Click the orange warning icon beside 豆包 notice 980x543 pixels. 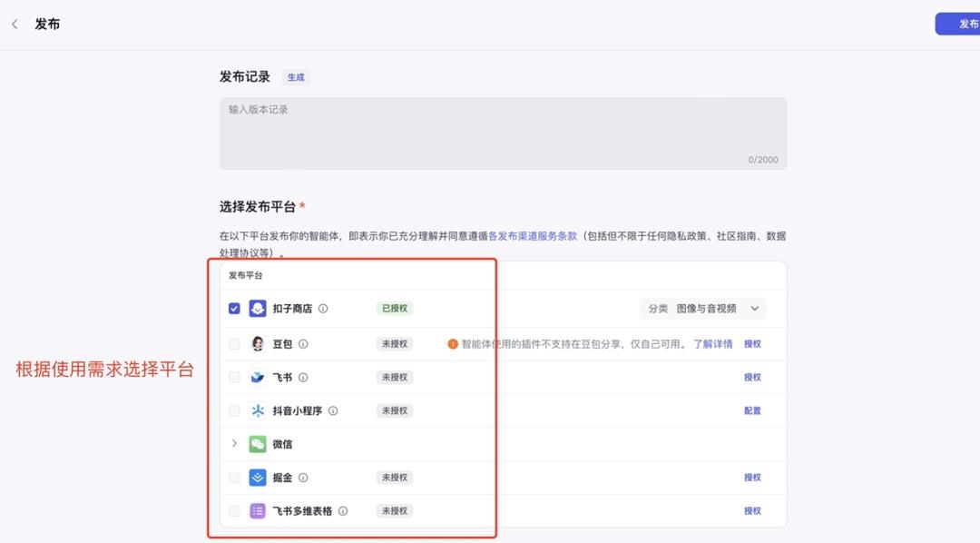tap(451, 343)
